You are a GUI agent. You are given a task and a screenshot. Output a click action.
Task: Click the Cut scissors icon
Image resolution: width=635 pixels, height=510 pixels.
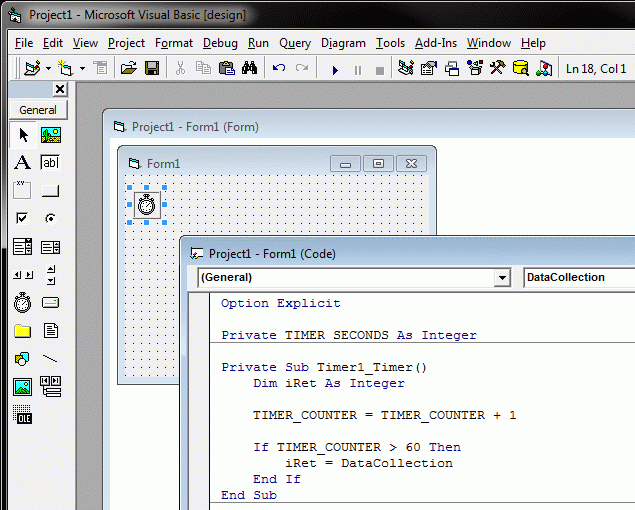180,68
